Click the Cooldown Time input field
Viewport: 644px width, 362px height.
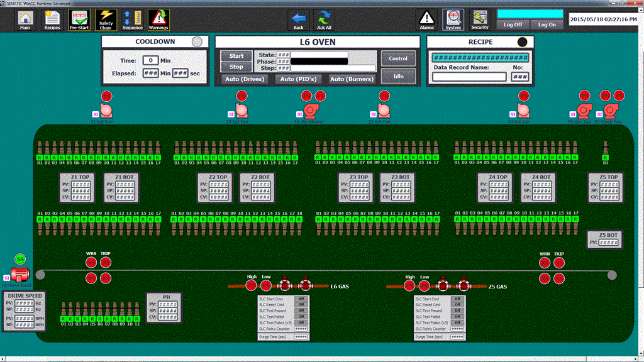click(x=150, y=60)
